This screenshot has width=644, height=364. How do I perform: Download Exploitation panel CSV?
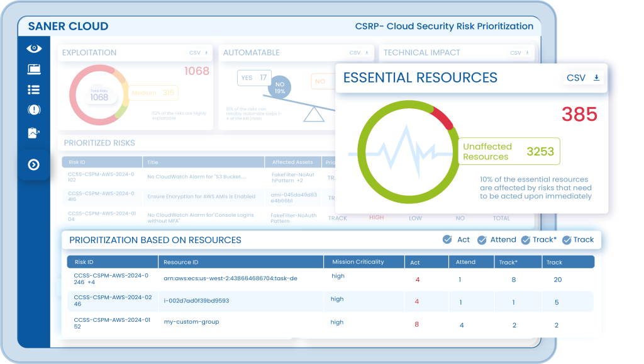click(x=199, y=53)
